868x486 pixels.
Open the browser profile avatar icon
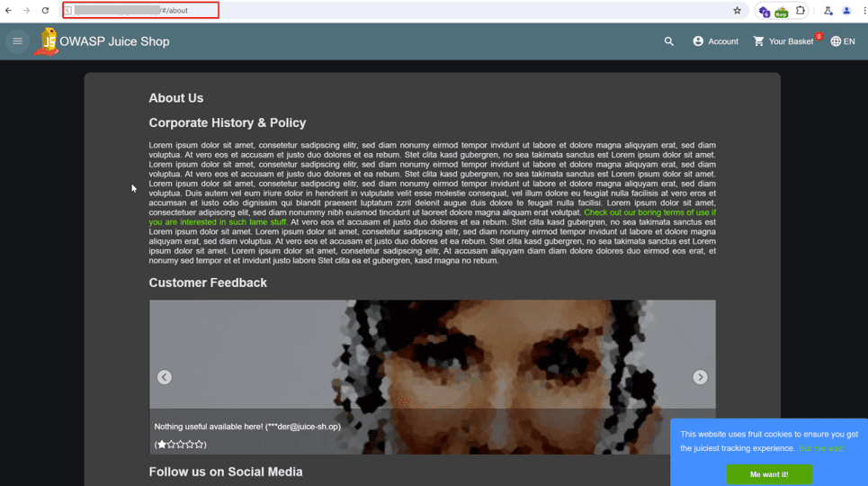pos(846,11)
